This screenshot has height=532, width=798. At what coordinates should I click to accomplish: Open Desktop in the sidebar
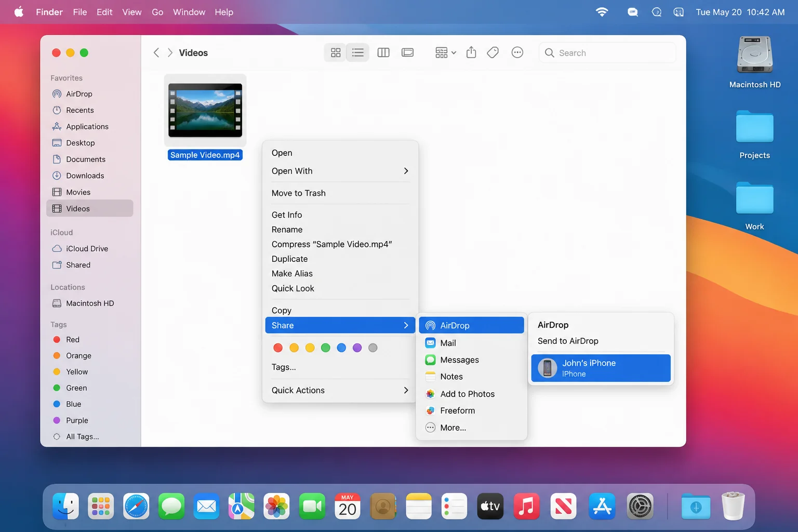pos(89,143)
